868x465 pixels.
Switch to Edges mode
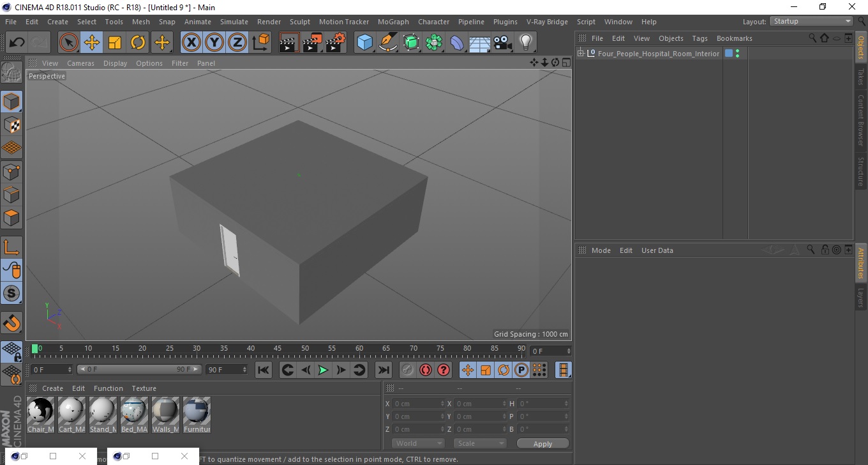click(11, 194)
